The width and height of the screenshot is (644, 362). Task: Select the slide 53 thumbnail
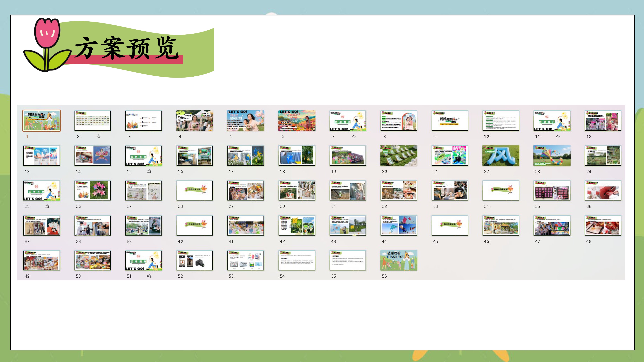pyautogui.click(x=245, y=260)
